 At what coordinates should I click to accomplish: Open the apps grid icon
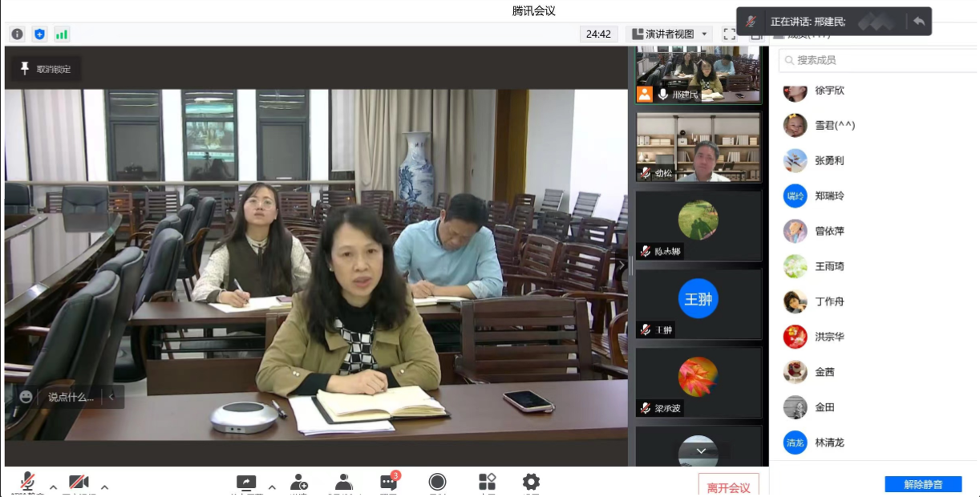[487, 482]
